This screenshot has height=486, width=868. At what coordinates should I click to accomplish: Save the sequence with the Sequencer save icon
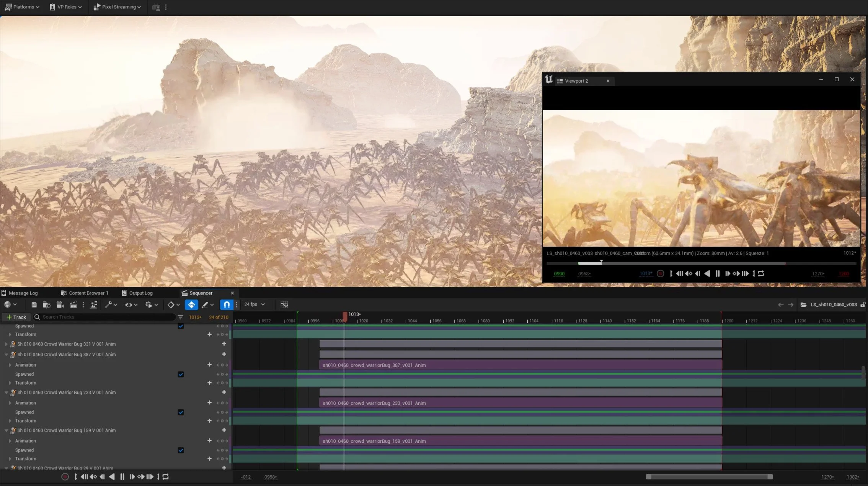(x=34, y=305)
